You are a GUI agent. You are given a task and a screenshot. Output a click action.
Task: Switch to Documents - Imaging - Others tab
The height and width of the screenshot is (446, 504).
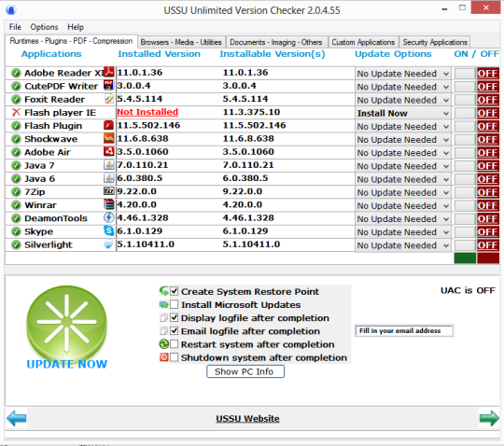276,42
